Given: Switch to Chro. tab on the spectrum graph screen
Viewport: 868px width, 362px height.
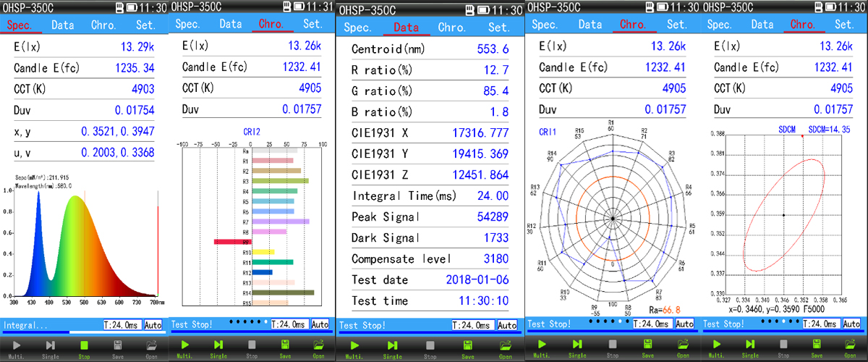Looking at the screenshot, I should (103, 25).
